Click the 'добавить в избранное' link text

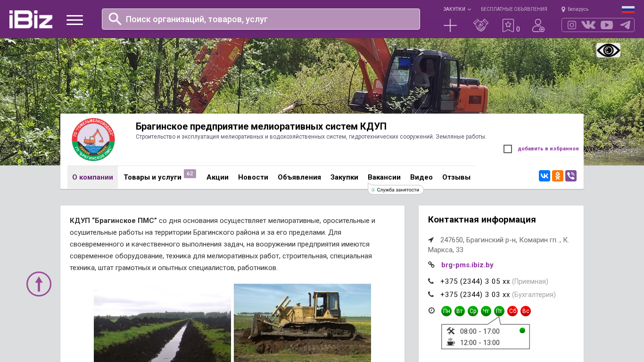(548, 149)
